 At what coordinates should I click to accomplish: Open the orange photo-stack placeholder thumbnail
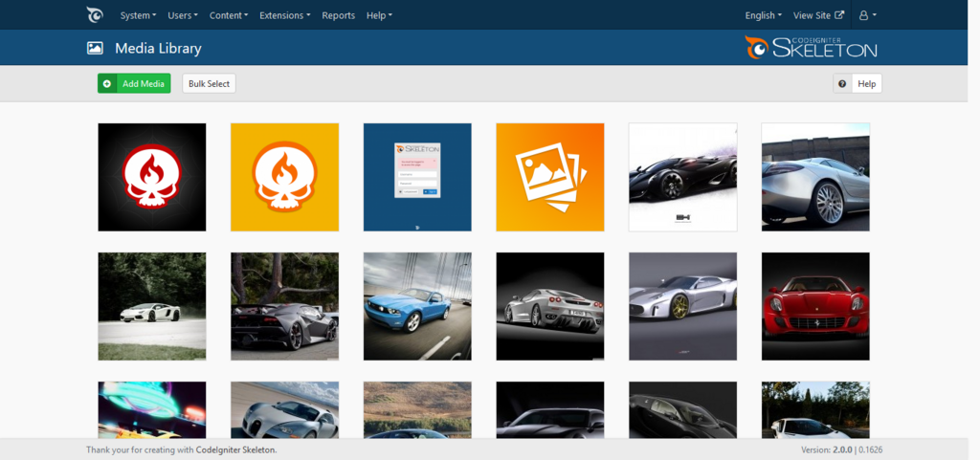(x=550, y=177)
